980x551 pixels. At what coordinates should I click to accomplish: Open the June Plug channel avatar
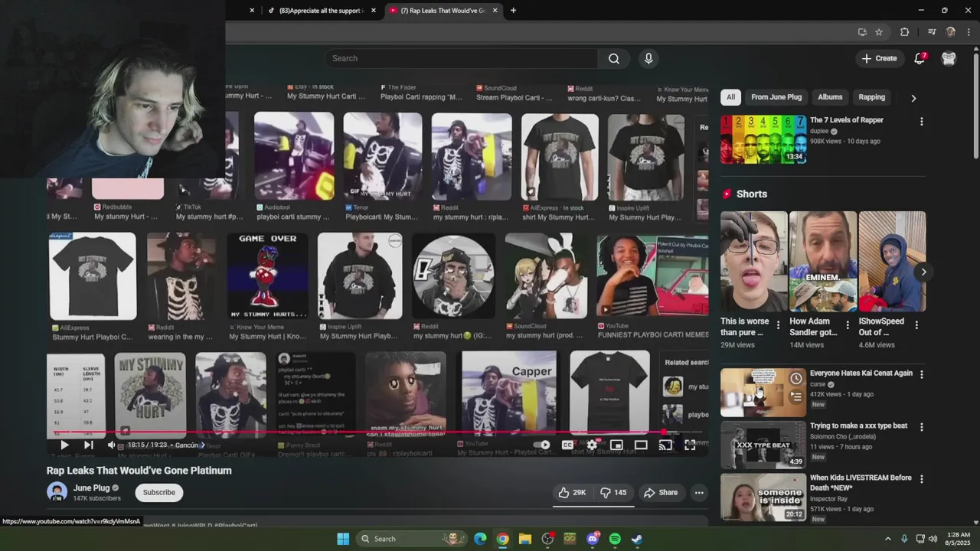(57, 492)
